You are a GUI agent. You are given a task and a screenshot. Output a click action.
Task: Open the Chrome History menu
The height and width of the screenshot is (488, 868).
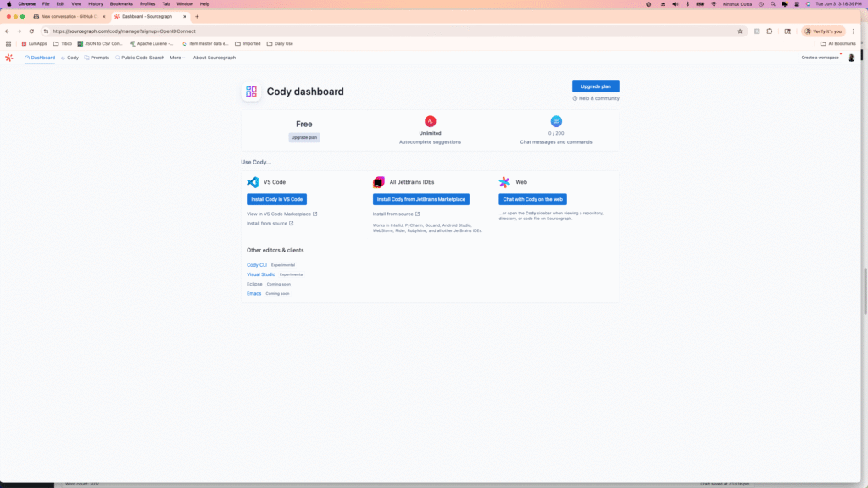[95, 4]
